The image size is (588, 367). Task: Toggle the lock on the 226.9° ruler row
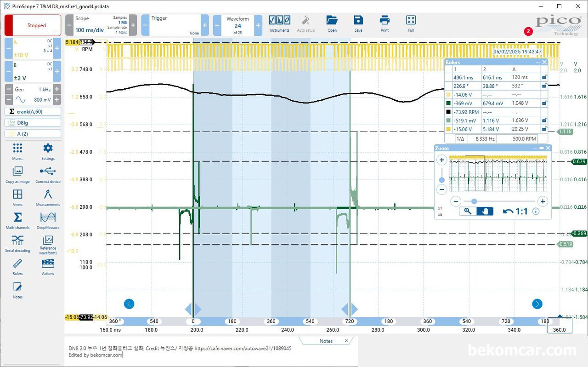544,86
